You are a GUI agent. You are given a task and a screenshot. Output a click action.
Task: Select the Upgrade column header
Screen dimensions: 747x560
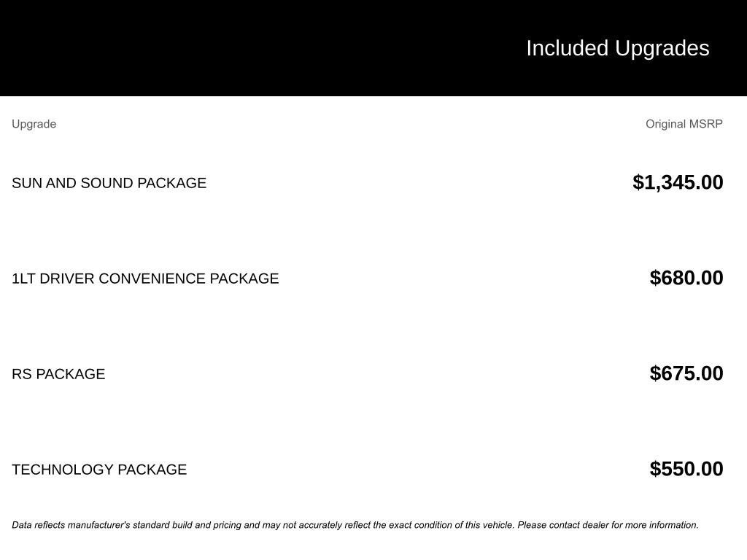34,124
